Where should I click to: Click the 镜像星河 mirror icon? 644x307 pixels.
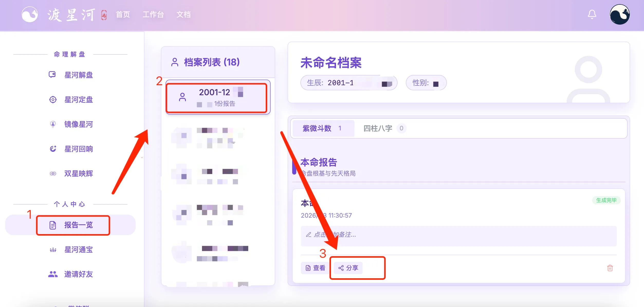(53, 124)
